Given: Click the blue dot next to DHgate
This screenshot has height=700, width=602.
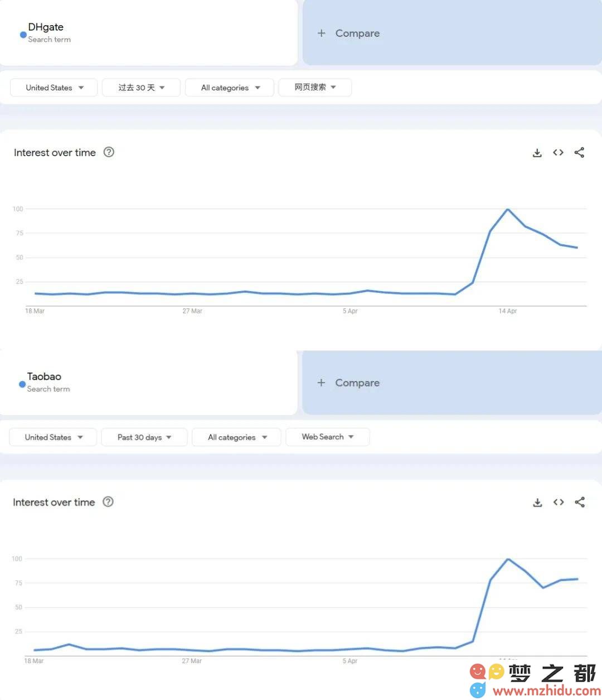Looking at the screenshot, I should [x=23, y=35].
